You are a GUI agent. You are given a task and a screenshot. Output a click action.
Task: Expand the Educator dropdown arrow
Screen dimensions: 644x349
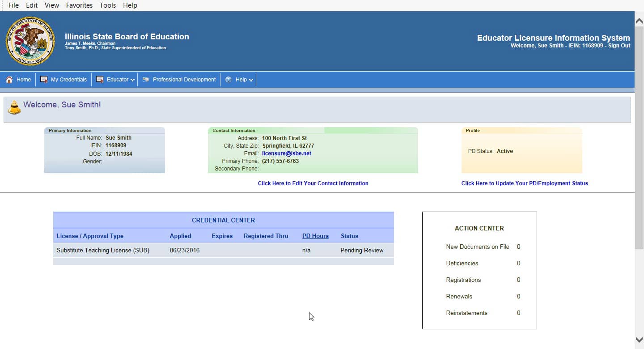click(x=132, y=80)
